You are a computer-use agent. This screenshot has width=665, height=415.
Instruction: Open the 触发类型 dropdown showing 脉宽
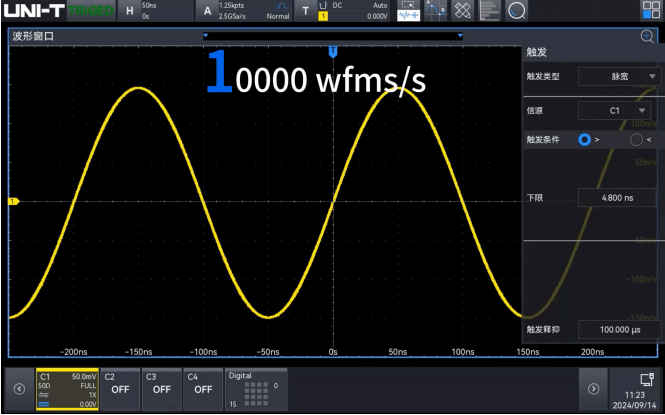[x=620, y=76]
